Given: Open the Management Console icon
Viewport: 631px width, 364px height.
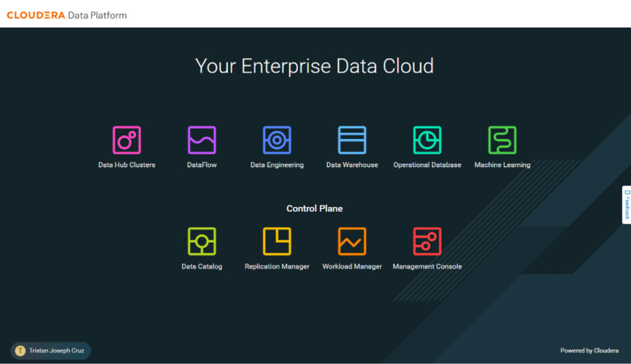Looking at the screenshot, I should pos(427,241).
